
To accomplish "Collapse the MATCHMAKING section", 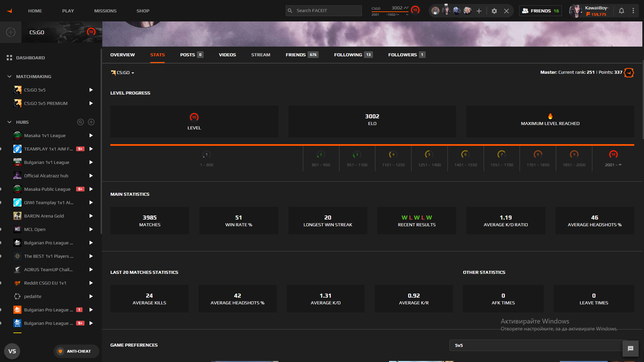I will click(x=9, y=76).
